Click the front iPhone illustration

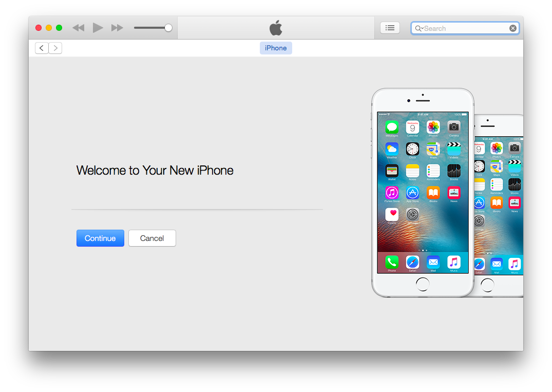coord(423,193)
